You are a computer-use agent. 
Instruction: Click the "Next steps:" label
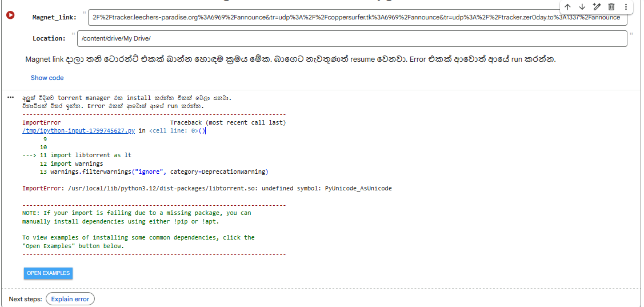point(26,299)
